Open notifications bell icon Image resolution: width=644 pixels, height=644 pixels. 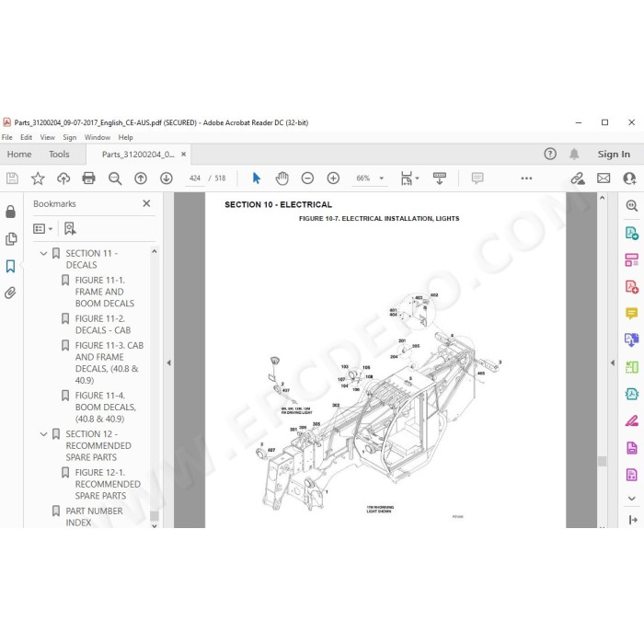(x=574, y=154)
